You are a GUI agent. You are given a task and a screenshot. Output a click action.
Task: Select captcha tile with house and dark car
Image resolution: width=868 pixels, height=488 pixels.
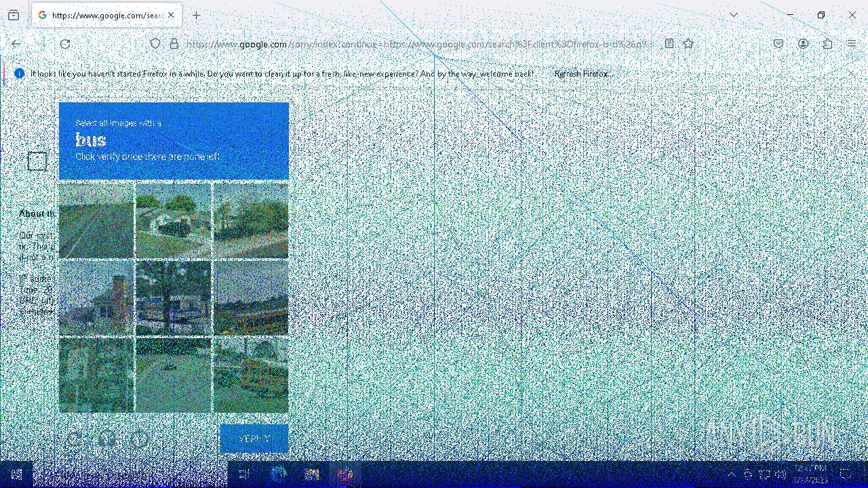tap(174, 220)
